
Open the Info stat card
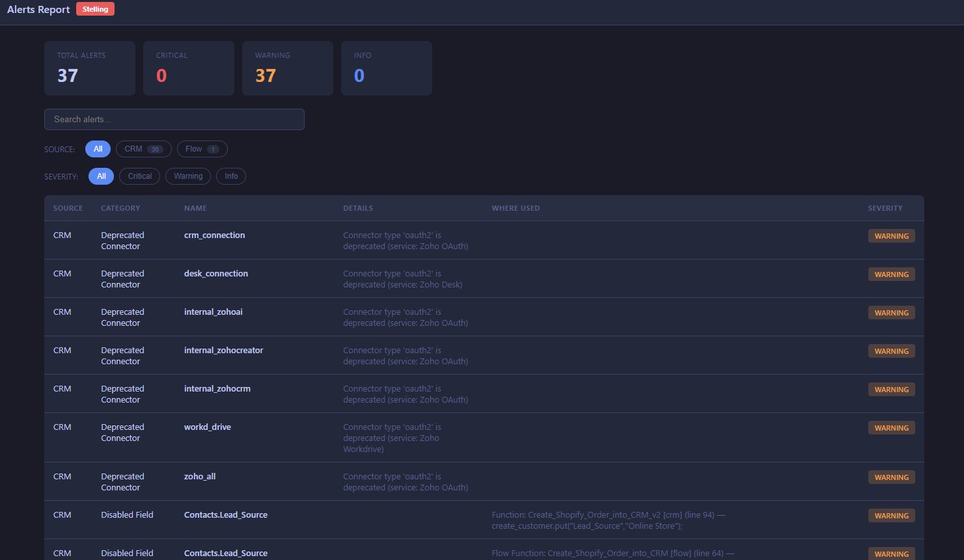(x=386, y=68)
